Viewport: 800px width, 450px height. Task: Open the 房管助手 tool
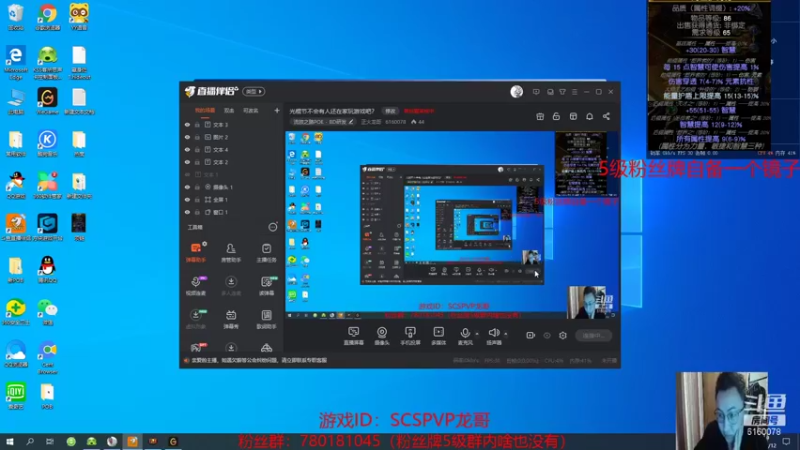[231, 252]
